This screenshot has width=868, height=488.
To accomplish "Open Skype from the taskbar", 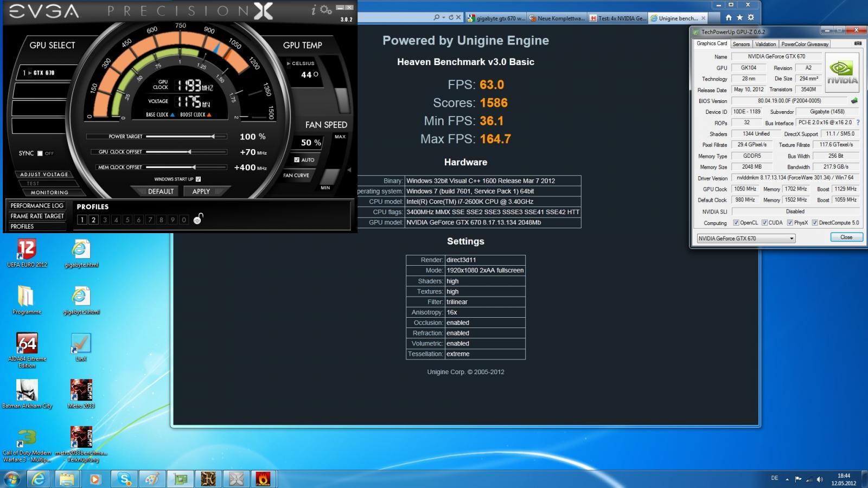I will pos(124,479).
